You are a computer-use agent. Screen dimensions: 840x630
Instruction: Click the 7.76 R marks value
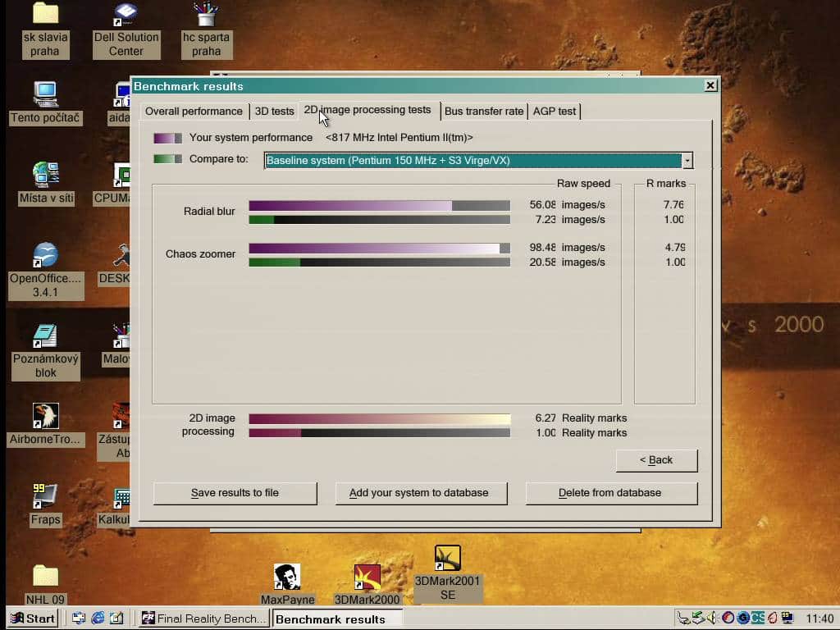[673, 204]
